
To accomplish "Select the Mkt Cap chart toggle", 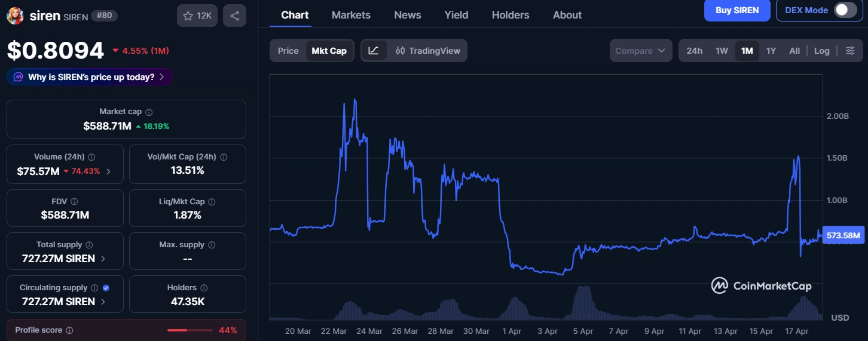I will pos(329,51).
